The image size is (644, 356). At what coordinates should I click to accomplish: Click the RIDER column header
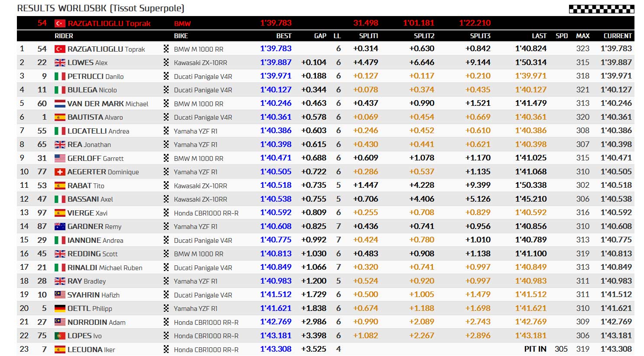tap(64, 36)
